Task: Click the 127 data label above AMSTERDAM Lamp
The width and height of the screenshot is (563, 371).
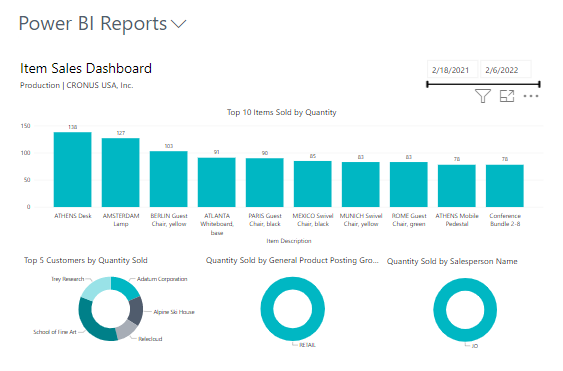Action: click(121, 133)
